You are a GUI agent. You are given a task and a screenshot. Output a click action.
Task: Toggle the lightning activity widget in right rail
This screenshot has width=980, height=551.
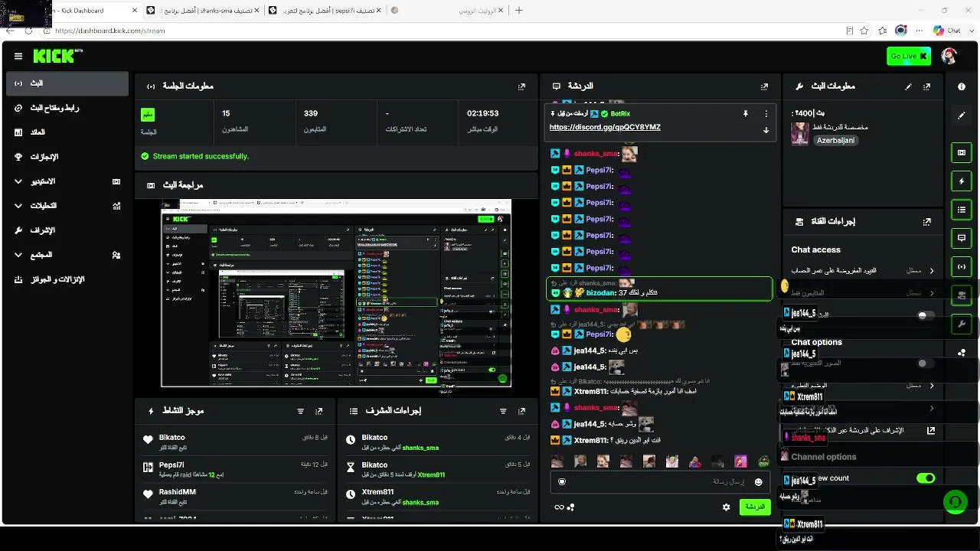click(962, 181)
